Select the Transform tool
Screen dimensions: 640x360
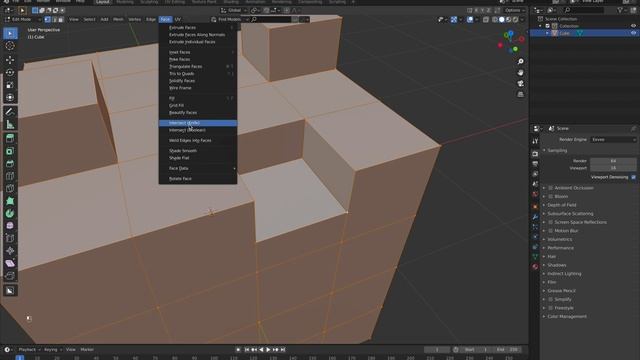click(x=10, y=98)
